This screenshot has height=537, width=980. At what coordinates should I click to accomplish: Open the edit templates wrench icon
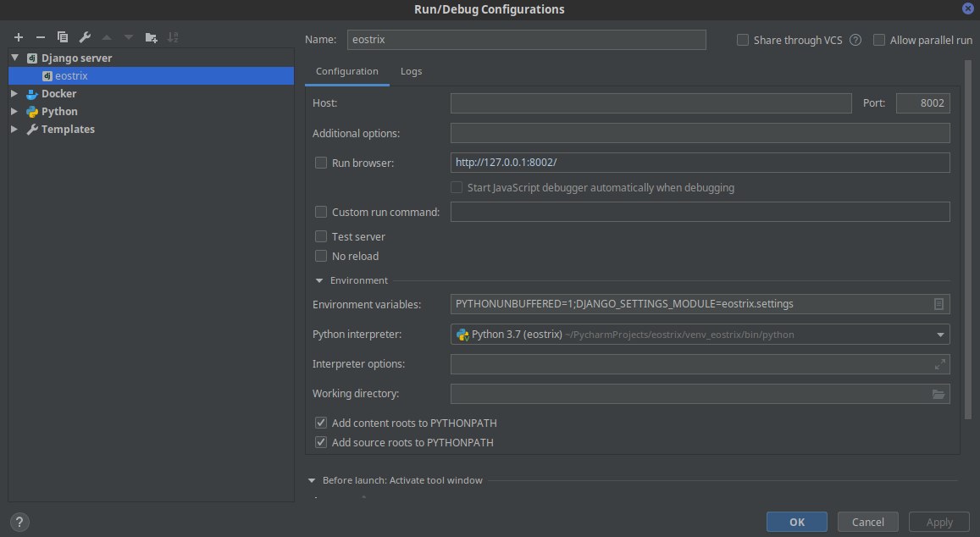pyautogui.click(x=85, y=37)
